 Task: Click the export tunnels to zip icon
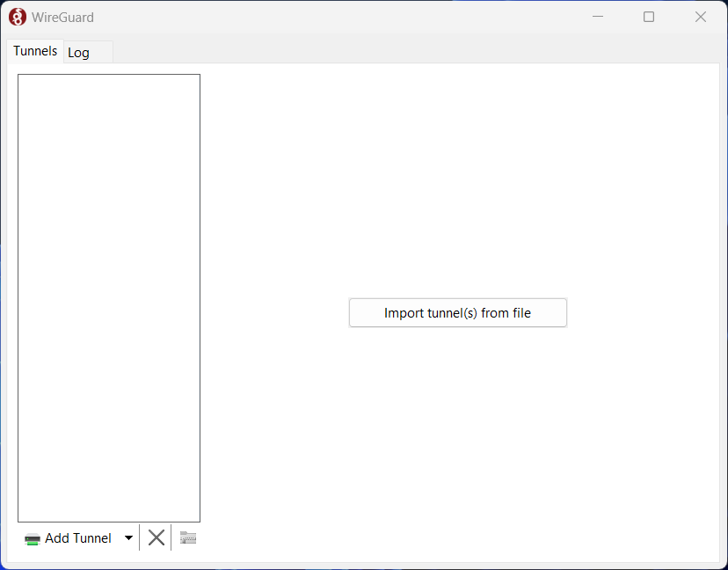[x=187, y=537]
